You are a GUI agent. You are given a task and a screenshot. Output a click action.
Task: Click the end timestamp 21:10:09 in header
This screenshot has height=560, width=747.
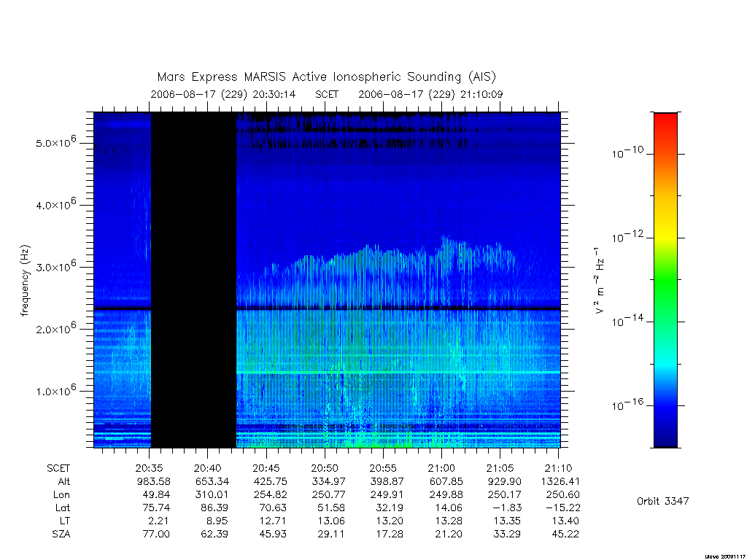(x=481, y=94)
